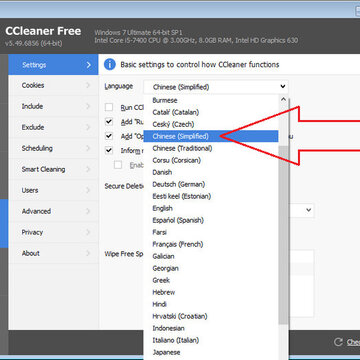Click the language list scrollbar thumb
Screen dimensions: 360x360
click(283, 235)
